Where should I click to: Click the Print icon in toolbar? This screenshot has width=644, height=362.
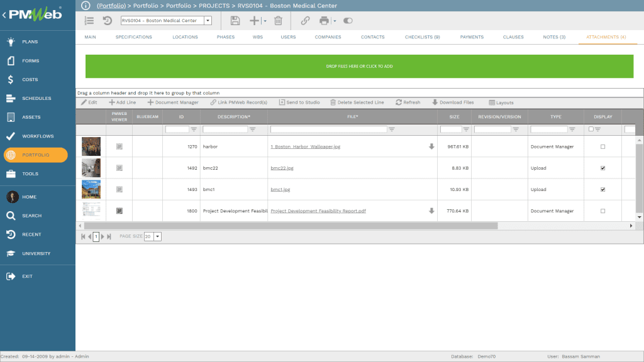324,21
